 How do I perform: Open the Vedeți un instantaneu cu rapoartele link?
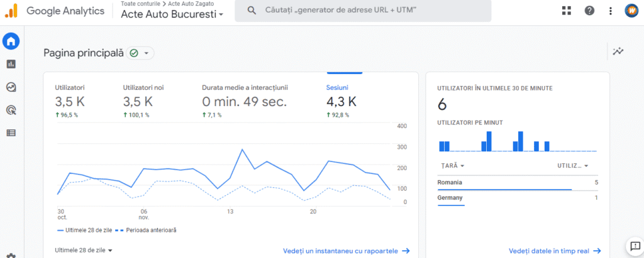(x=347, y=250)
